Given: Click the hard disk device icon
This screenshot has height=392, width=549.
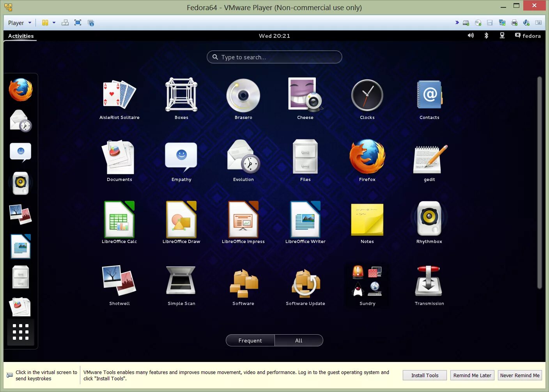Looking at the screenshot, I should coord(466,23).
